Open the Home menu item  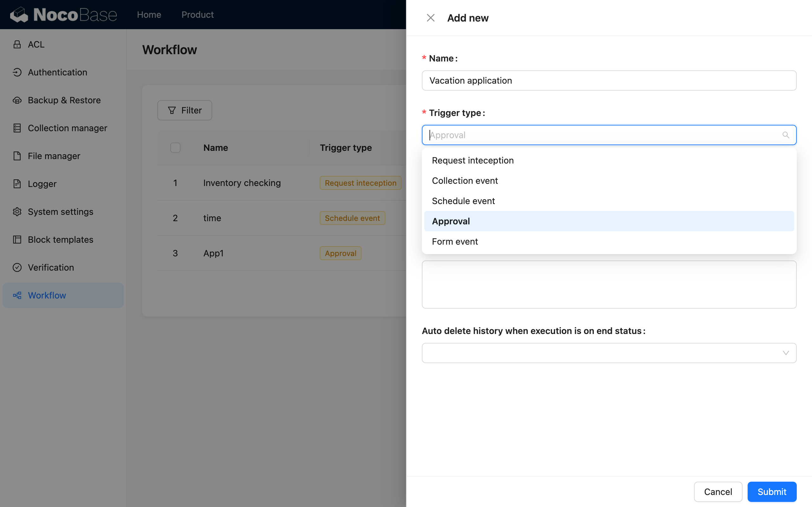(x=149, y=15)
